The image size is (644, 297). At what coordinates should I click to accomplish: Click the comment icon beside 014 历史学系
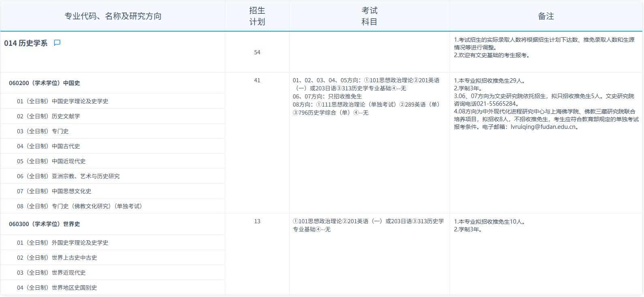[x=57, y=43]
